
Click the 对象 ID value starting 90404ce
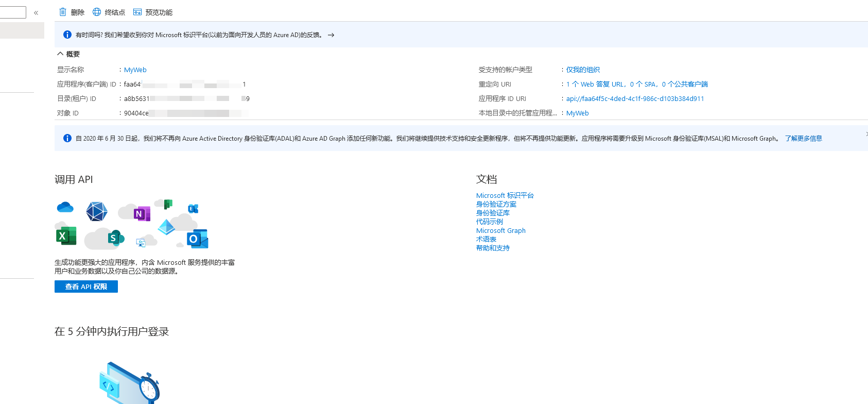click(x=186, y=113)
